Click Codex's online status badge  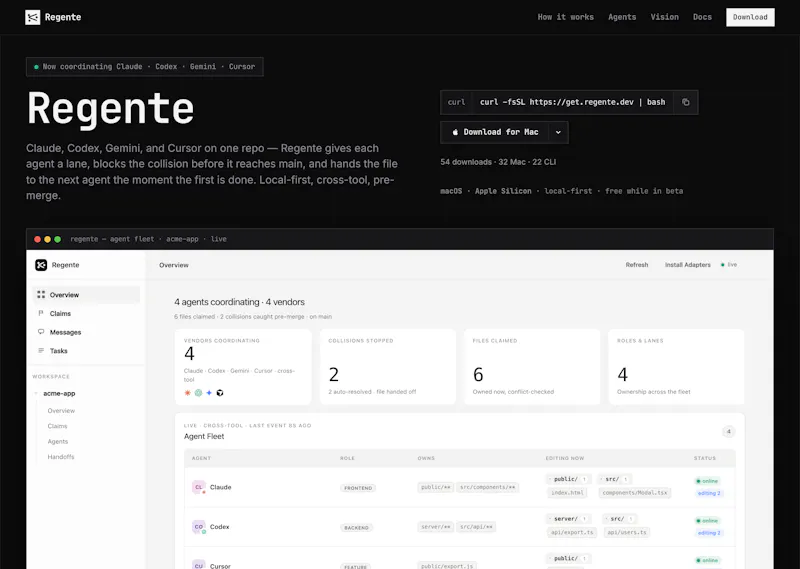(707, 521)
